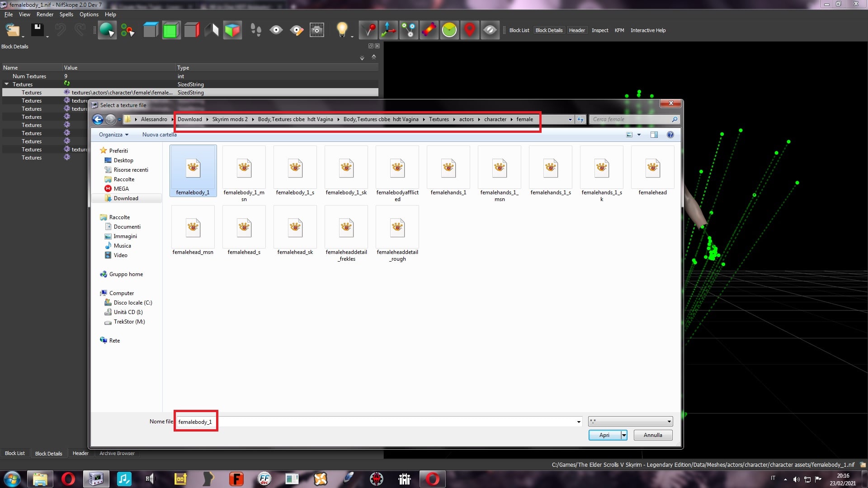Select Desktop in Preferiti sidebar

click(x=123, y=160)
